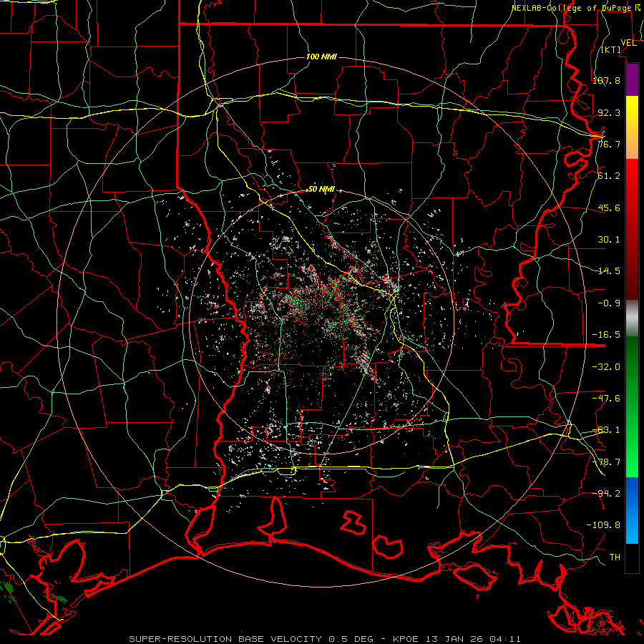
Task: Click the 61.2 velocity scale value
Action: point(609,176)
